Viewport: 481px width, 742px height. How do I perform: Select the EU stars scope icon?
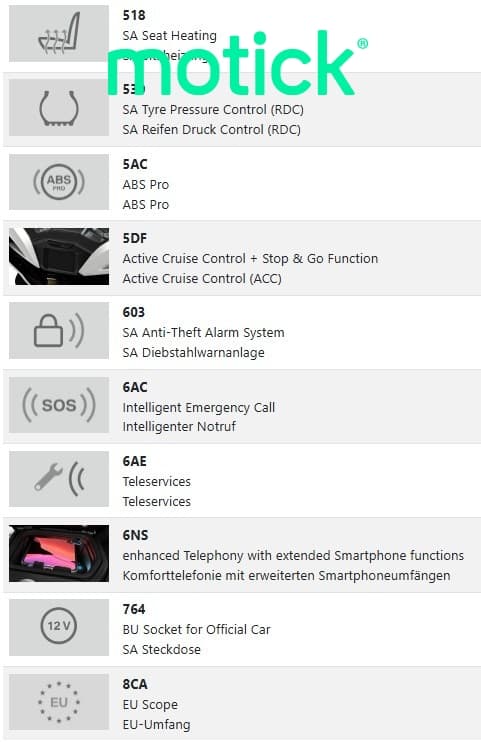tap(59, 702)
